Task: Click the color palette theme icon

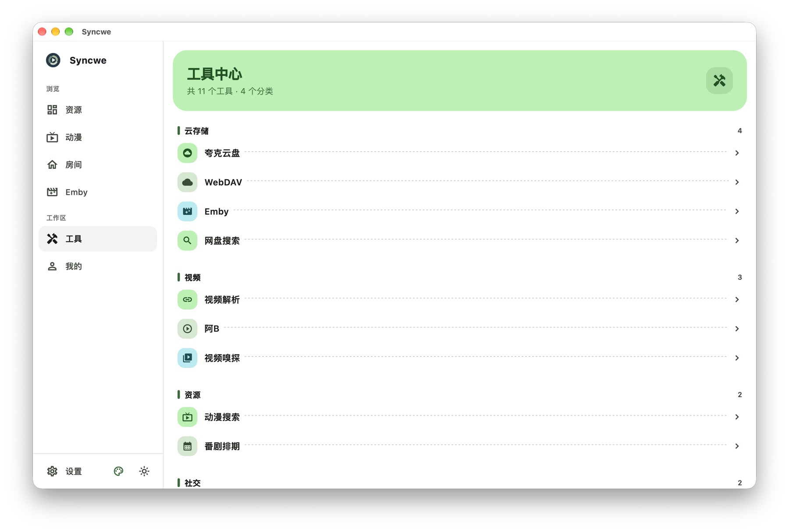Action: coord(118,471)
